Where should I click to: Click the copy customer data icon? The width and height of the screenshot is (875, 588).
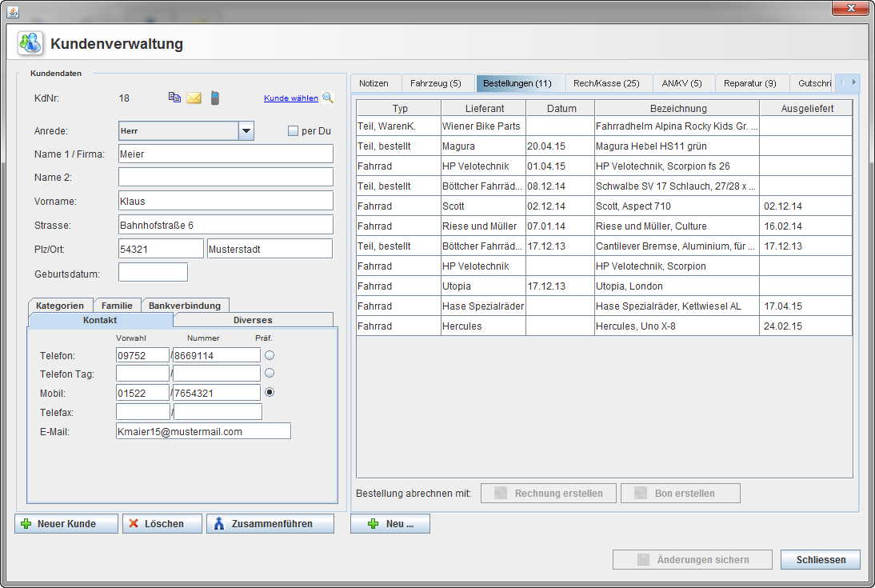click(x=174, y=98)
